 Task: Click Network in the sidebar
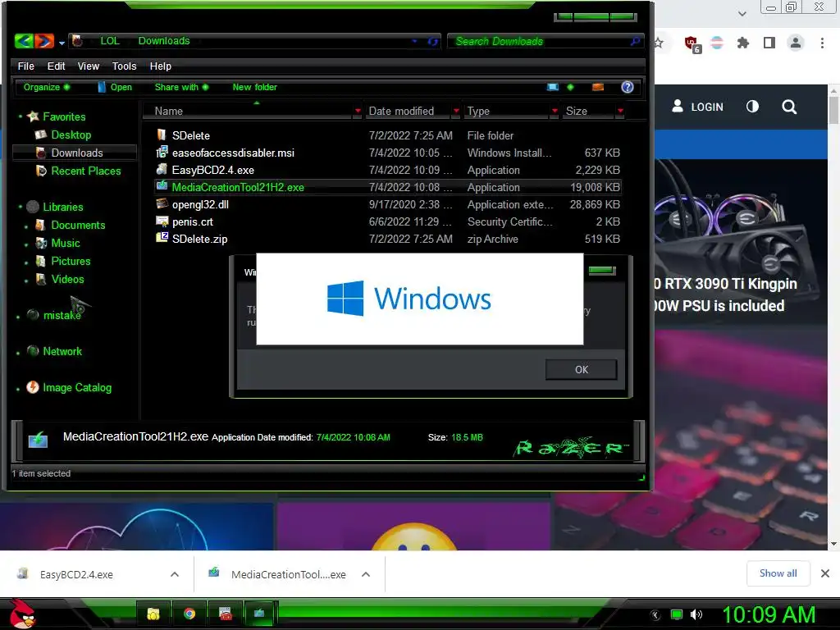62,351
